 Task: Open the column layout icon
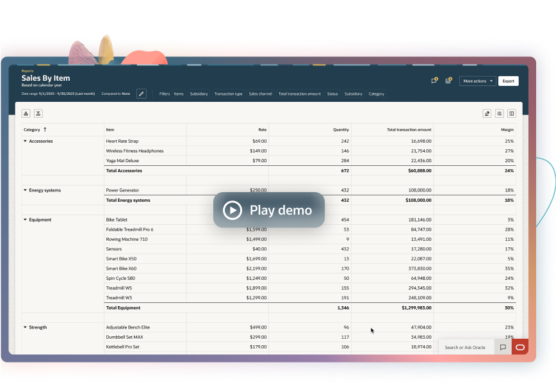511,113
